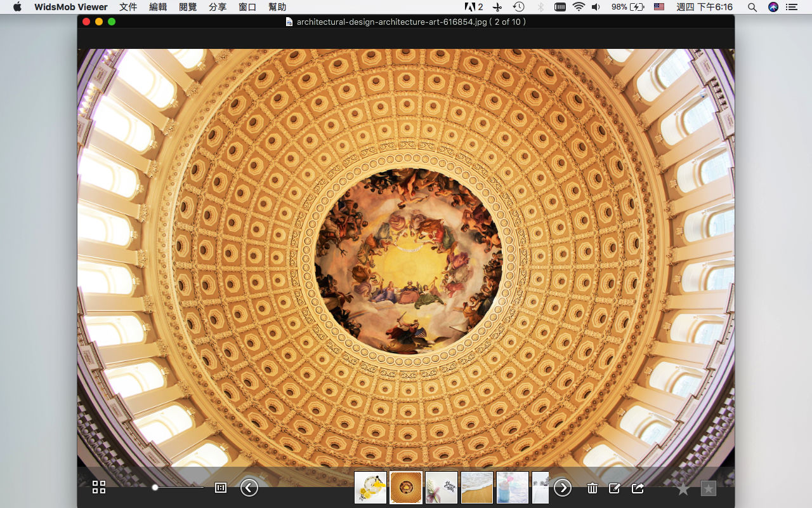Viewport: 812px width, 508px height.
Task: Click the 98% battery status
Action: (628, 7)
